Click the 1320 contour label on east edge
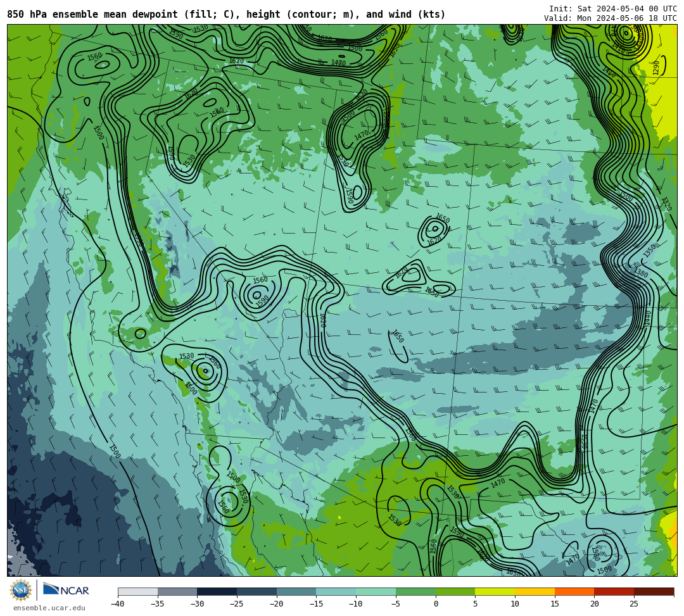Image resolution: width=684 pixels, height=616 pixels. click(666, 204)
